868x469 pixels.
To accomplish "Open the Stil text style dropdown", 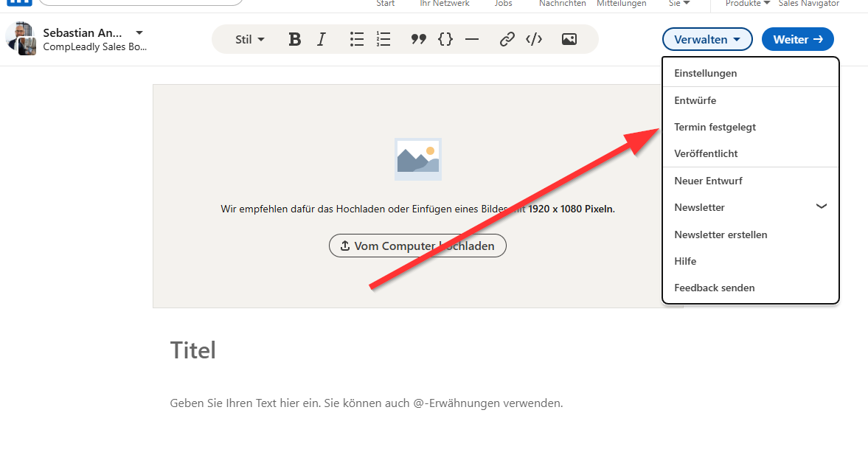I will pos(250,40).
